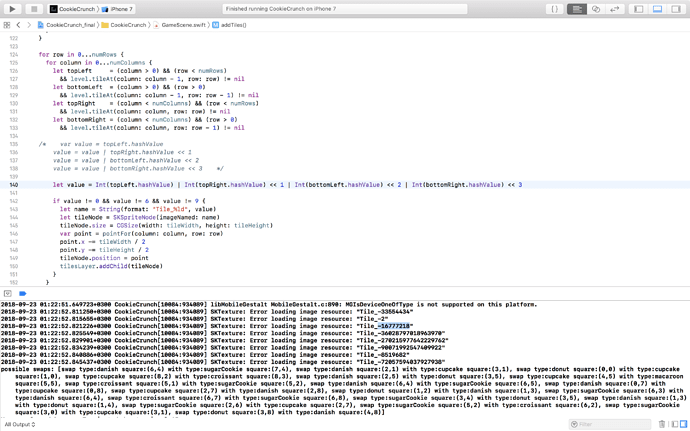The image size is (690, 431).
Task: Click 'let topRight' on line 130
Action: coord(74,103)
